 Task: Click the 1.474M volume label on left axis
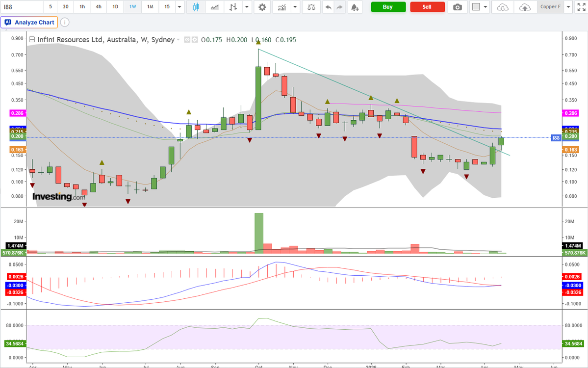[15, 246]
